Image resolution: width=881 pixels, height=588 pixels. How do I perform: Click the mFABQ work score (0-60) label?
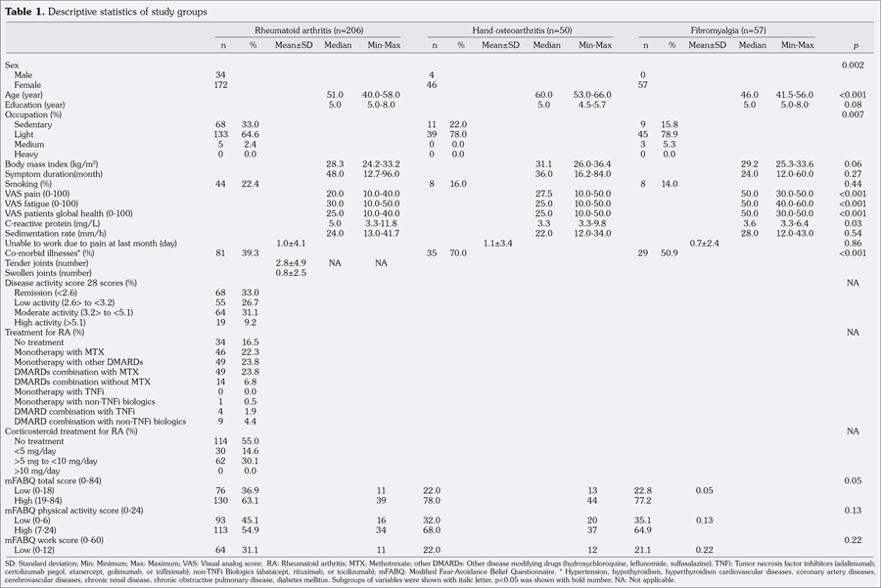point(52,540)
